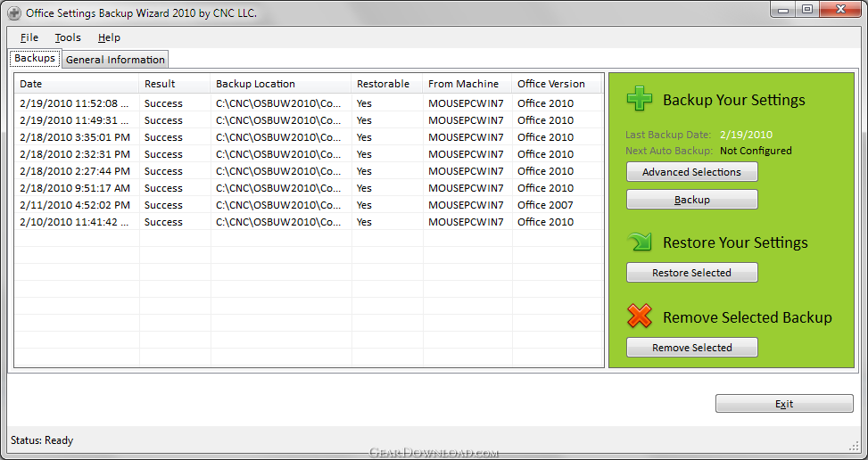Image resolution: width=868 pixels, height=460 pixels.
Task: Click the green plus Backup icon
Action: pyautogui.click(x=640, y=100)
